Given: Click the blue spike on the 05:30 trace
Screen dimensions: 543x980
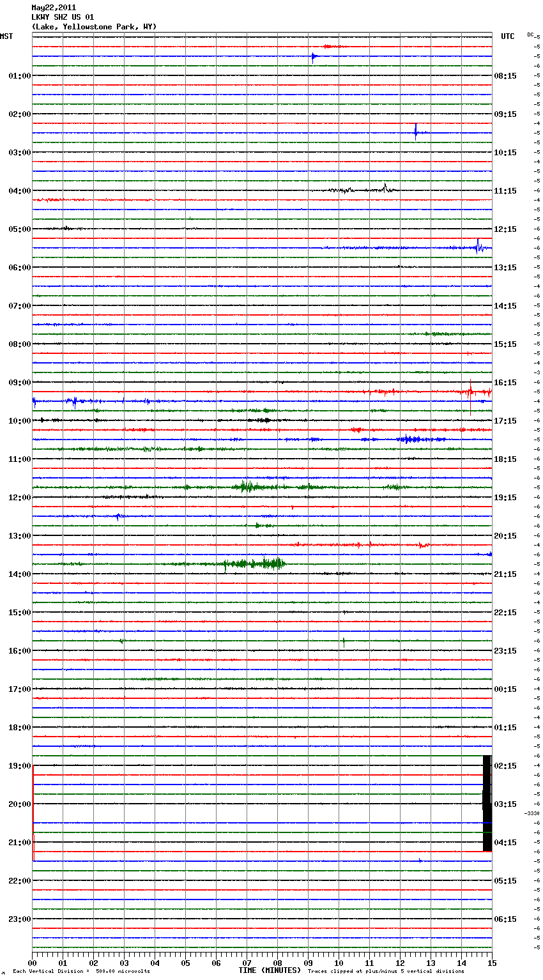Looking at the screenshot, I should [x=478, y=246].
